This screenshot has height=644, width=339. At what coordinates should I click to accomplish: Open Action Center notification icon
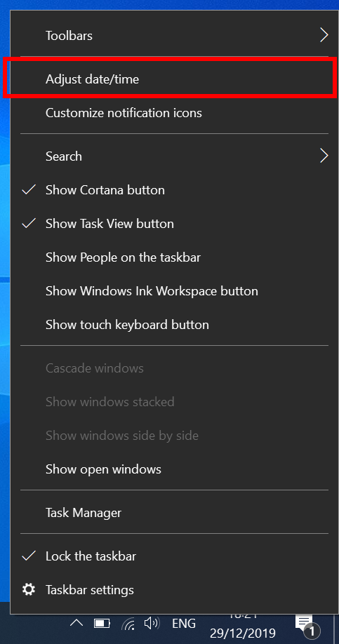[x=306, y=624]
